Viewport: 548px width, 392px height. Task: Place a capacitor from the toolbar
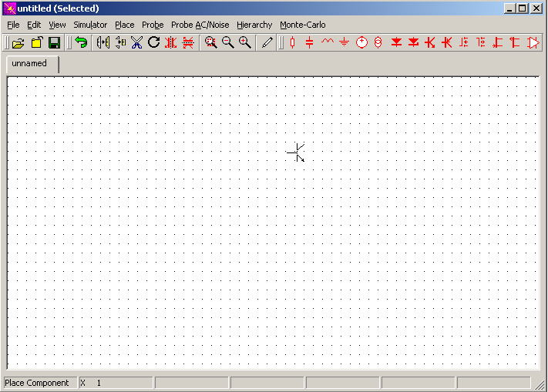309,42
